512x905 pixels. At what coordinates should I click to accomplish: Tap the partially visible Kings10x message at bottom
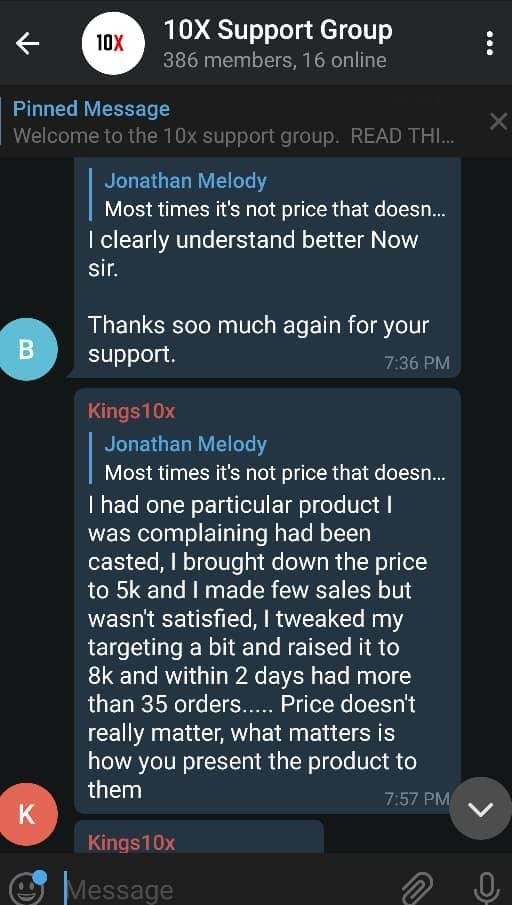[x=199, y=837]
